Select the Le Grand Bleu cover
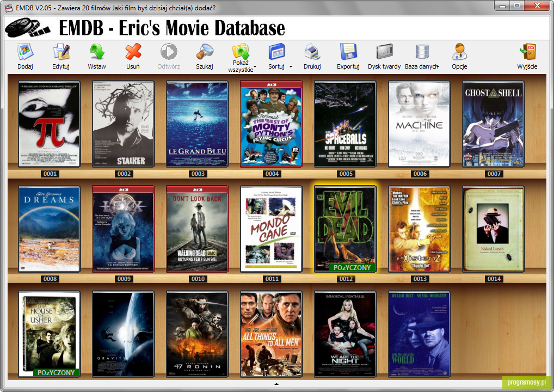 tap(198, 124)
